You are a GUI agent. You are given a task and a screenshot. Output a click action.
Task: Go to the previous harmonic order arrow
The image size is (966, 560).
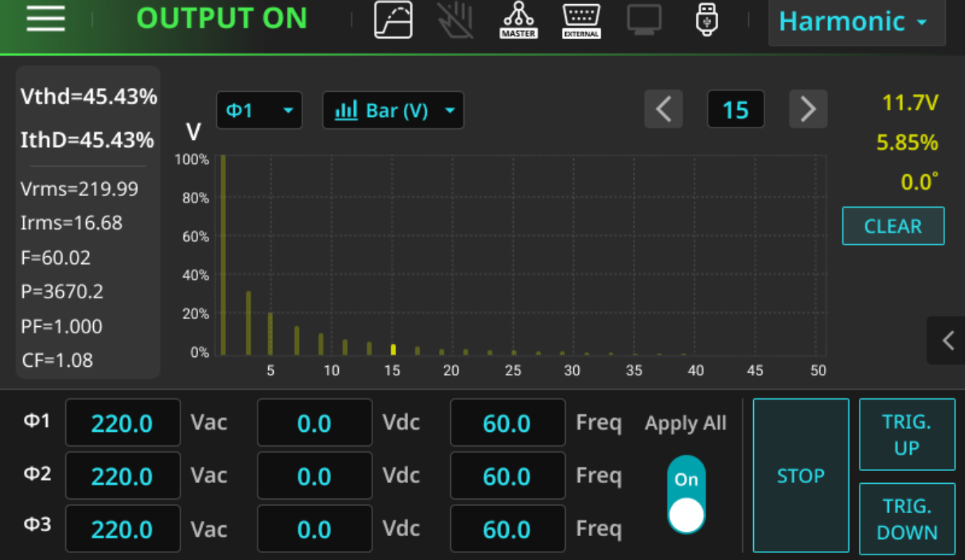664,109
